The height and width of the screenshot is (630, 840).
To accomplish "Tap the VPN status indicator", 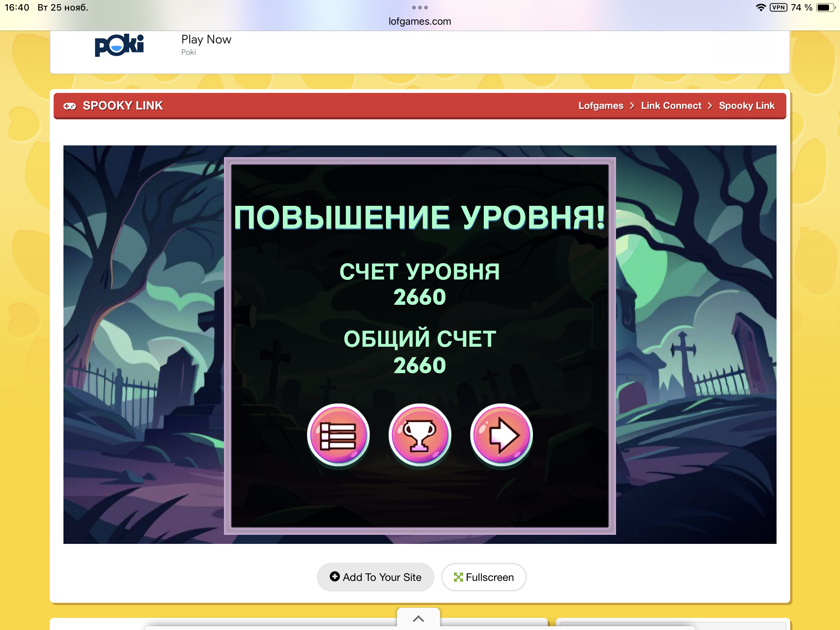I will [x=778, y=8].
